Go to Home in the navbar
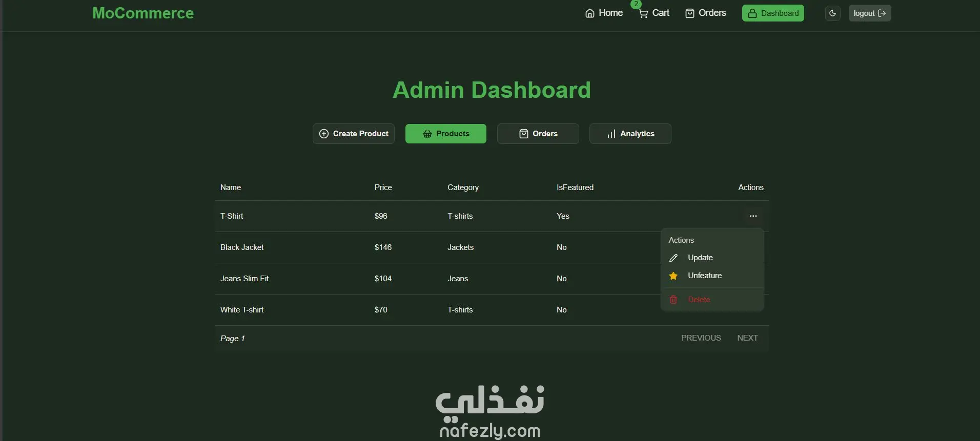 click(x=604, y=13)
